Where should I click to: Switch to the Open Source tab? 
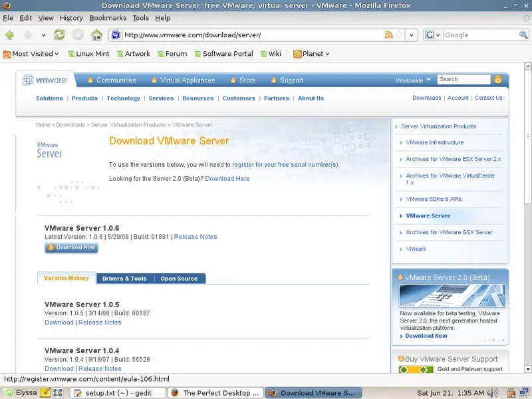pyautogui.click(x=179, y=279)
